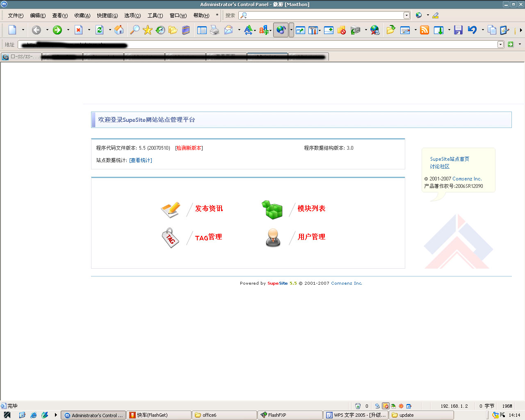Switch to the first tab labeled SS/XS
This screenshot has height=420, width=525.
[21, 57]
